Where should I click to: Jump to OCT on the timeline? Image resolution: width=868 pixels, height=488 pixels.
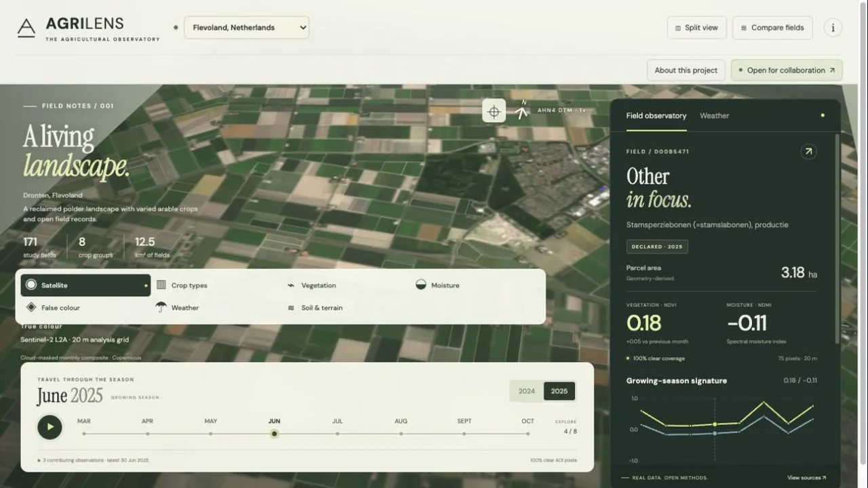tap(528, 427)
